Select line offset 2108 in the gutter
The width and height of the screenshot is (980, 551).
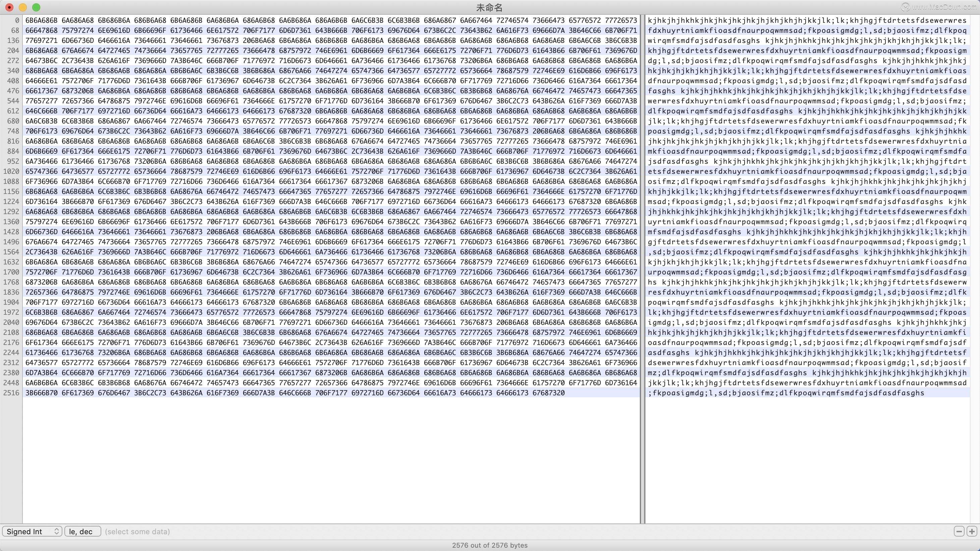11,332
